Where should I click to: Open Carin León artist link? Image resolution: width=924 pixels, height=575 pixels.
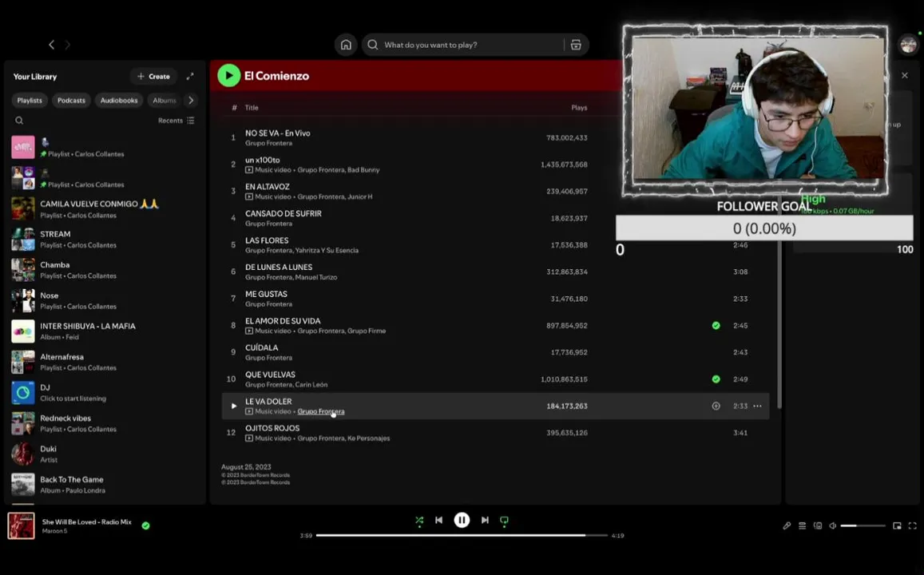pyautogui.click(x=311, y=385)
